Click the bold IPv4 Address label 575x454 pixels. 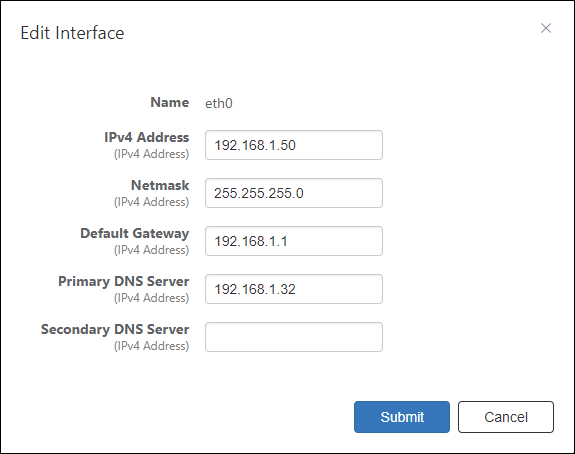[147, 137]
